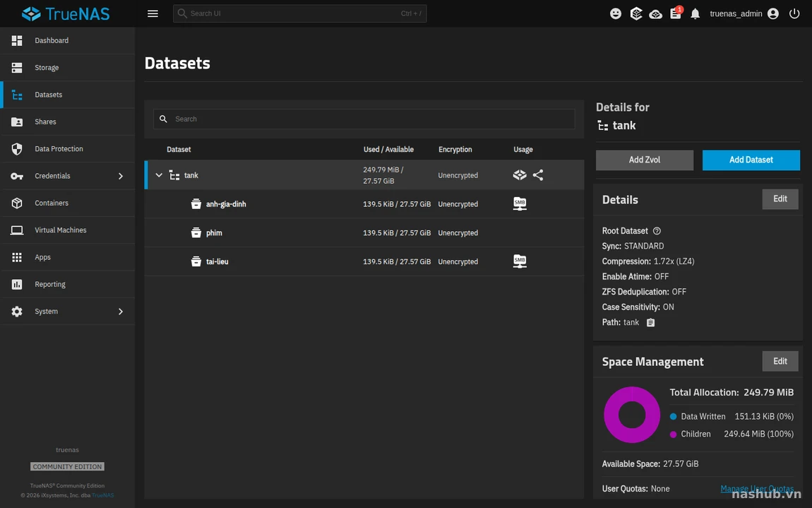Click the SMB share icon for tai-lieu

click(x=520, y=261)
